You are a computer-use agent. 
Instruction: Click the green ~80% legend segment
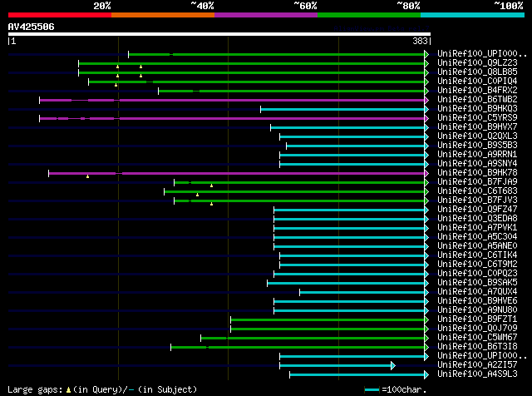[x=369, y=15]
